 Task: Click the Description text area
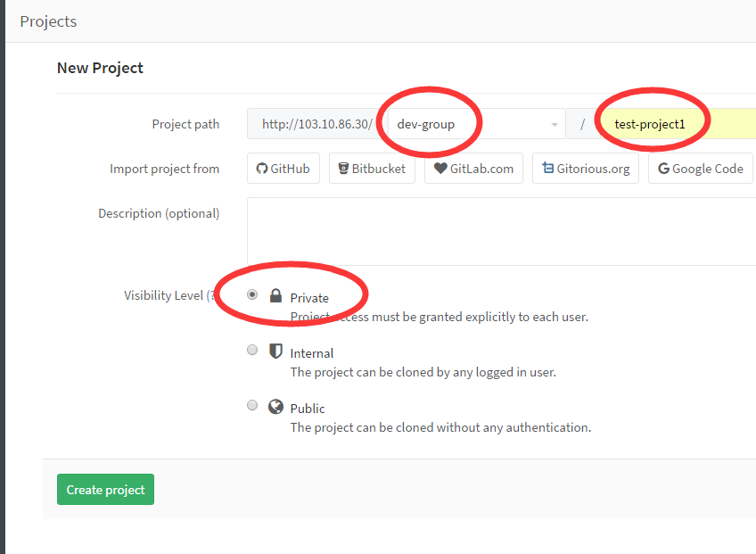501,231
